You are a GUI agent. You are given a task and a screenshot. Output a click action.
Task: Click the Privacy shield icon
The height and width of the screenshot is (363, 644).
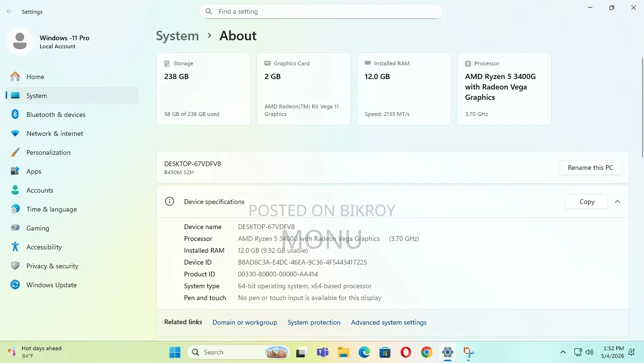coord(15,266)
